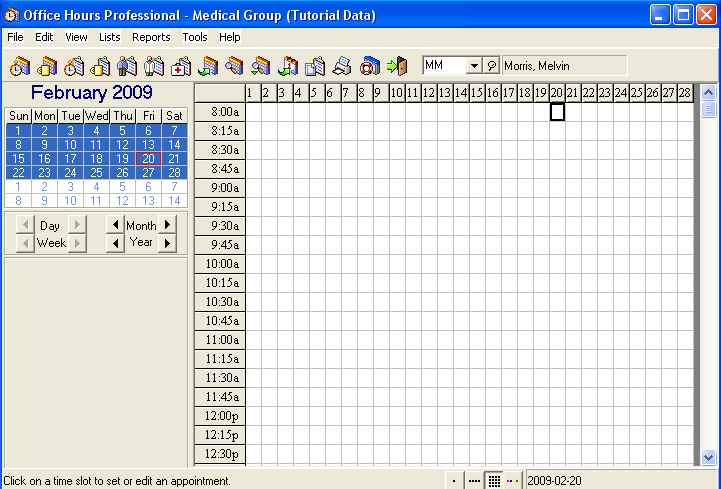Click the 12:00p time row header
The height and width of the screenshot is (489, 721).
point(220,416)
